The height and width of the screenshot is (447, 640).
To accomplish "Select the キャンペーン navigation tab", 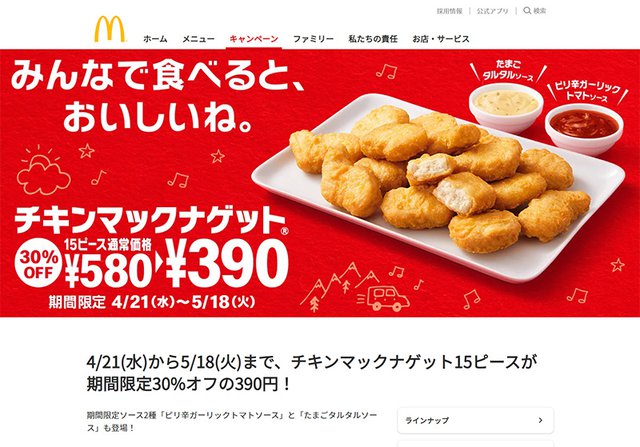I will [254, 39].
